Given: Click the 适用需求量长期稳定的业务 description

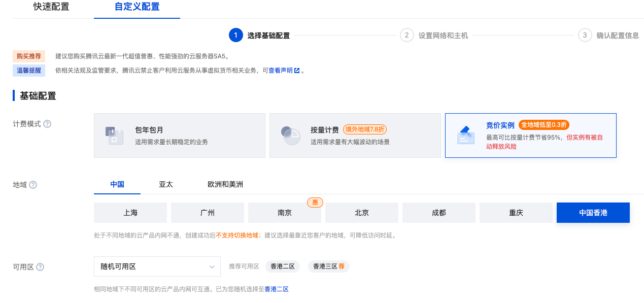Looking at the screenshot, I should click(x=172, y=142).
